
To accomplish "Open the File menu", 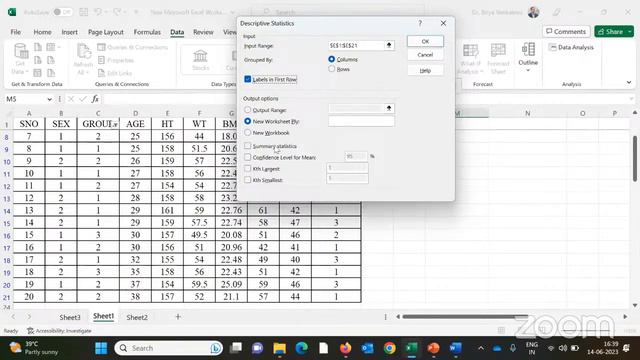I will pyautogui.click(x=16, y=32).
